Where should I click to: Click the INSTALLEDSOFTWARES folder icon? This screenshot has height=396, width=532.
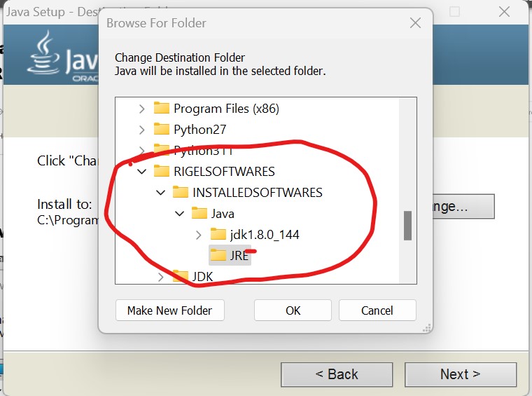coord(181,192)
